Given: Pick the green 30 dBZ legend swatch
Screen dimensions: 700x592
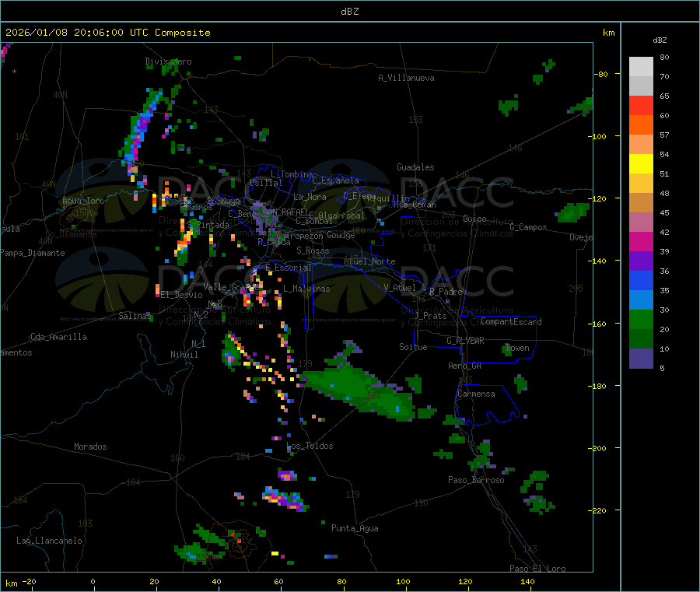Looking at the screenshot, I should (x=641, y=319).
